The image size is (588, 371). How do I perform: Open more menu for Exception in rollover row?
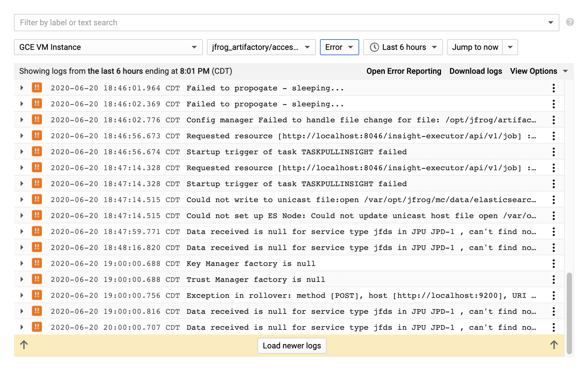click(554, 295)
